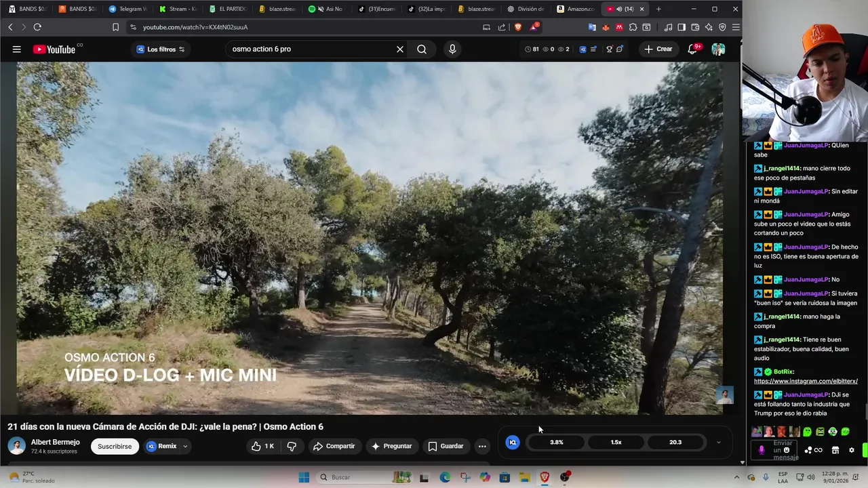This screenshot has height=488, width=868.
Task: Open the browser main hamburger menu
Action: [736, 27]
